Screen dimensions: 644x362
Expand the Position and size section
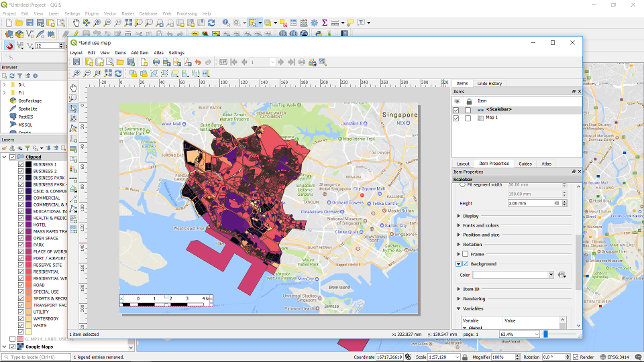pos(480,235)
